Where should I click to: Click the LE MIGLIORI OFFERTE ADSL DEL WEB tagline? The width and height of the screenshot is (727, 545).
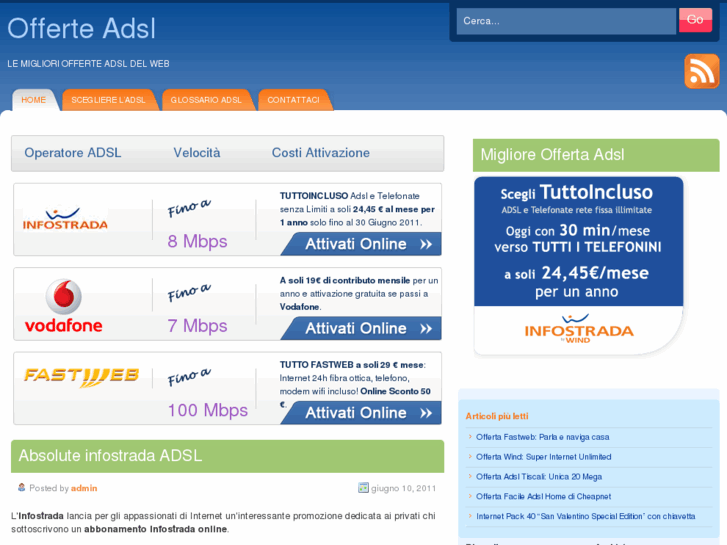(88, 64)
